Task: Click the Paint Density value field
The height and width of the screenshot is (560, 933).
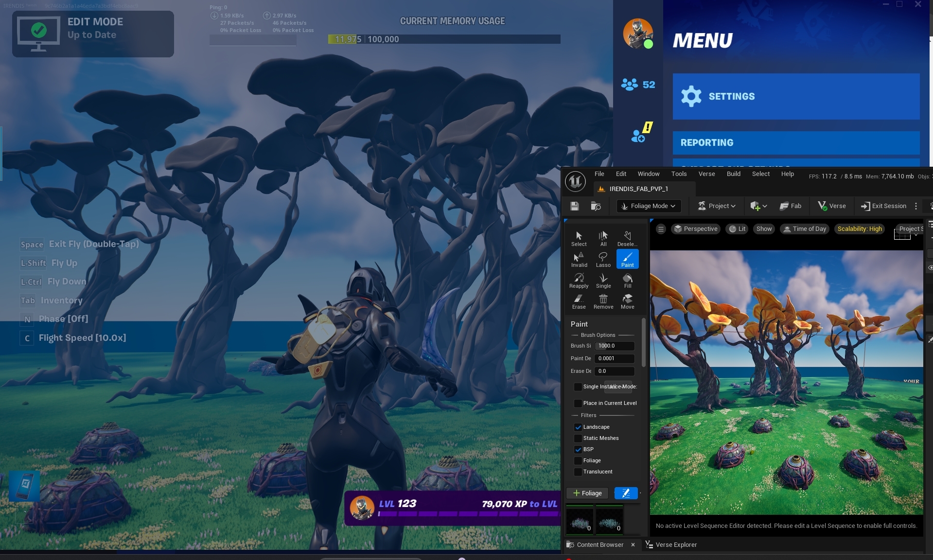Action: point(615,359)
